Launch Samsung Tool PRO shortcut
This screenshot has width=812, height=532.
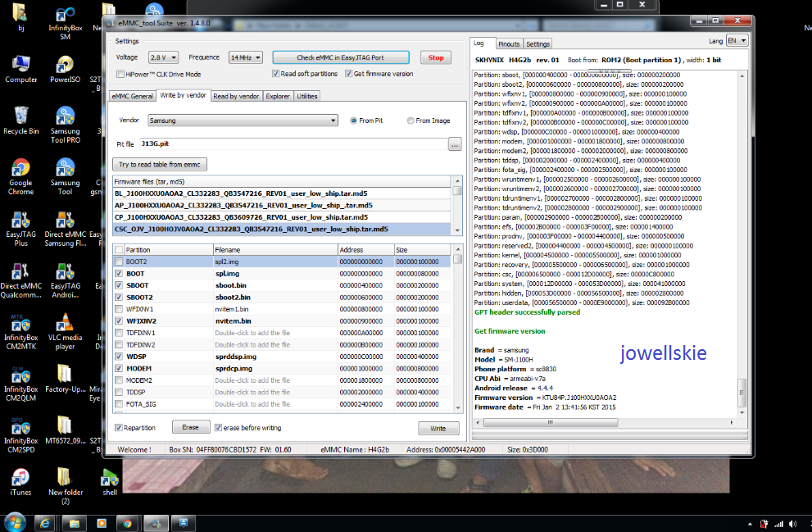pos(66,125)
